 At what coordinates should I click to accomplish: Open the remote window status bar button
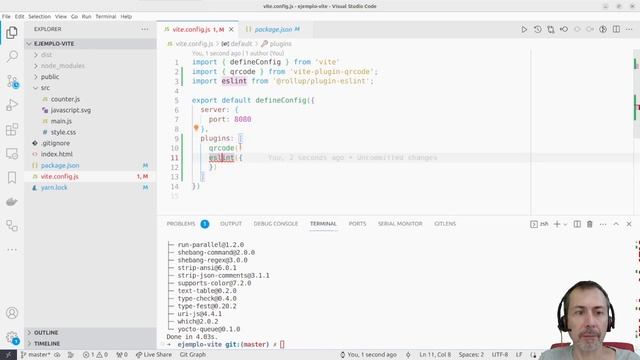click(8, 355)
